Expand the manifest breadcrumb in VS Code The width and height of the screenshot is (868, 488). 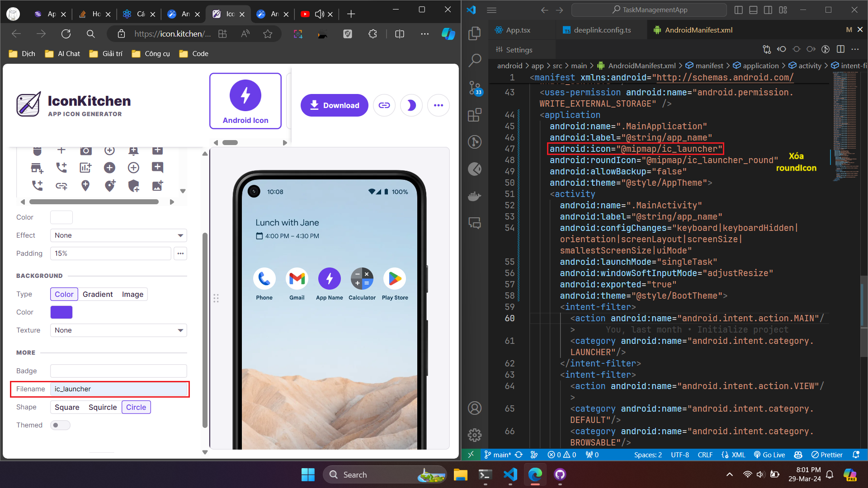(704, 66)
